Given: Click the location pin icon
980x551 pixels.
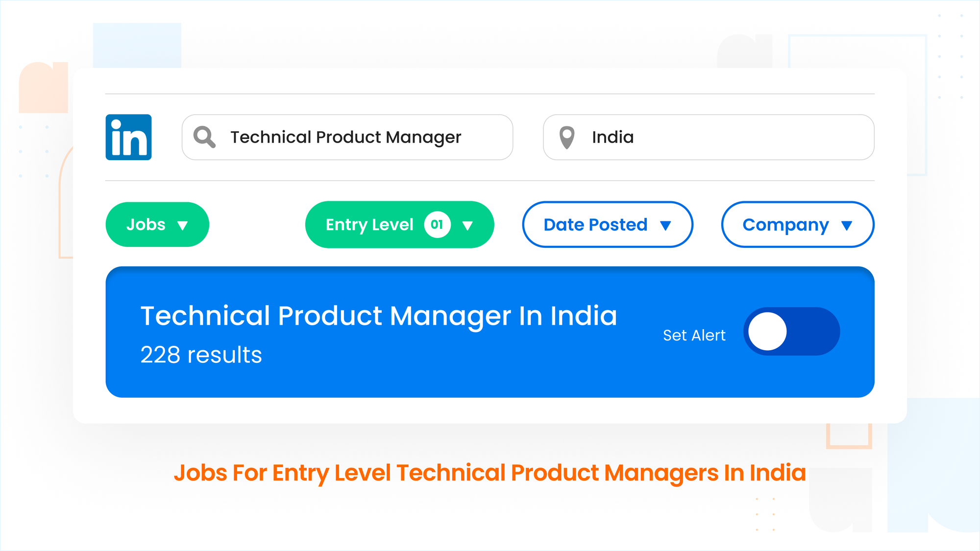Looking at the screenshot, I should point(567,138).
